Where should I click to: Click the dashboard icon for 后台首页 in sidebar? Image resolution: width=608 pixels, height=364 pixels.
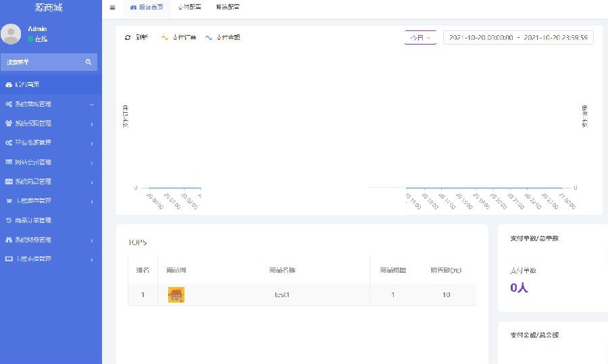pos(8,84)
